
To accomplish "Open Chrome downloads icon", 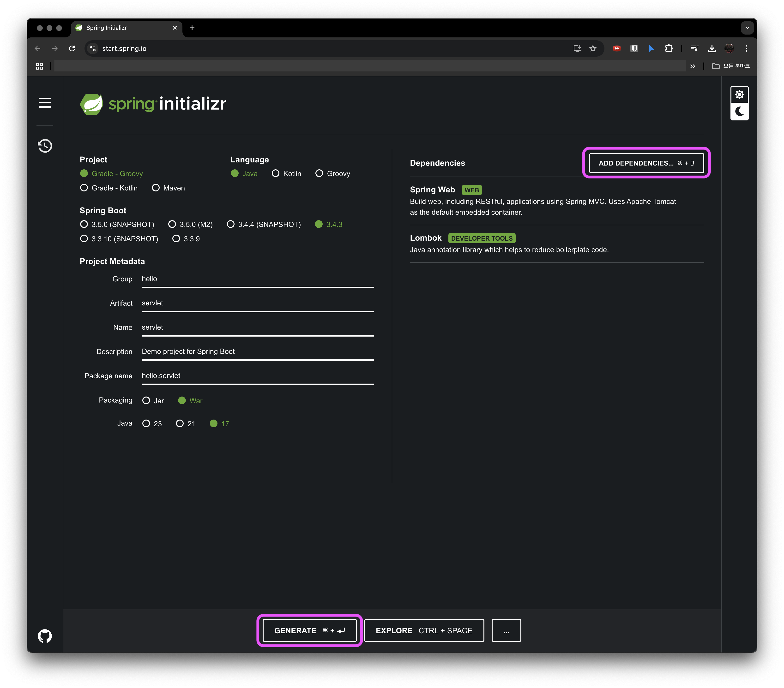I will click(x=712, y=48).
